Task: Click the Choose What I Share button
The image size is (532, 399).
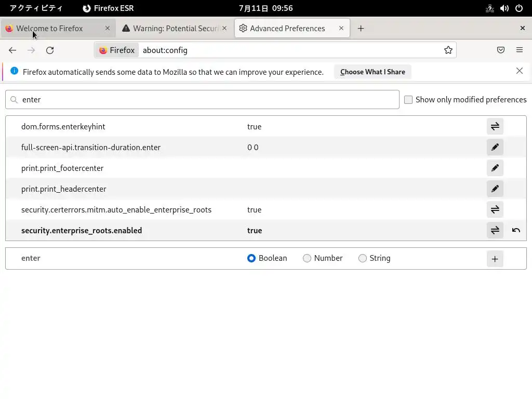Action: 373,72
